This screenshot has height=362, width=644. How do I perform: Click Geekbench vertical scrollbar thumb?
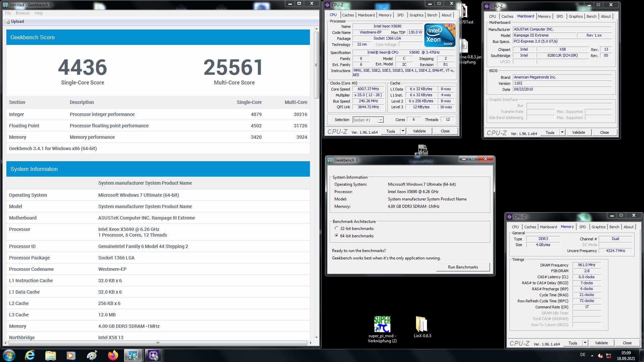pyautogui.click(x=316, y=65)
